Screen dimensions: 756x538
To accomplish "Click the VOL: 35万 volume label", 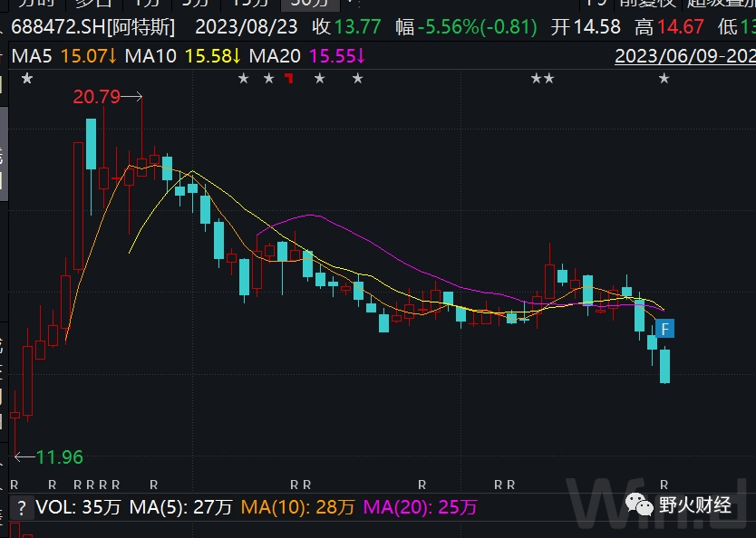I will (x=78, y=507).
